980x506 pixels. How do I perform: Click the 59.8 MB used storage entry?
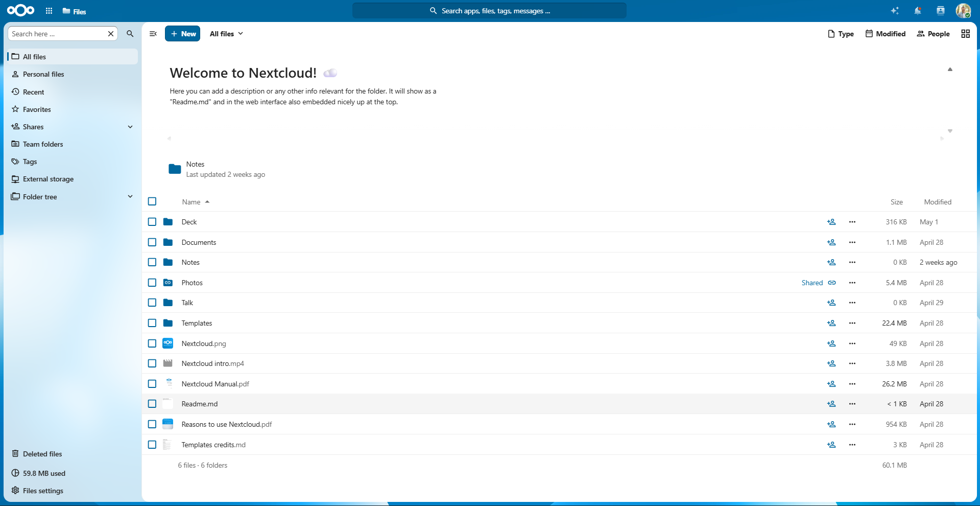click(73, 473)
